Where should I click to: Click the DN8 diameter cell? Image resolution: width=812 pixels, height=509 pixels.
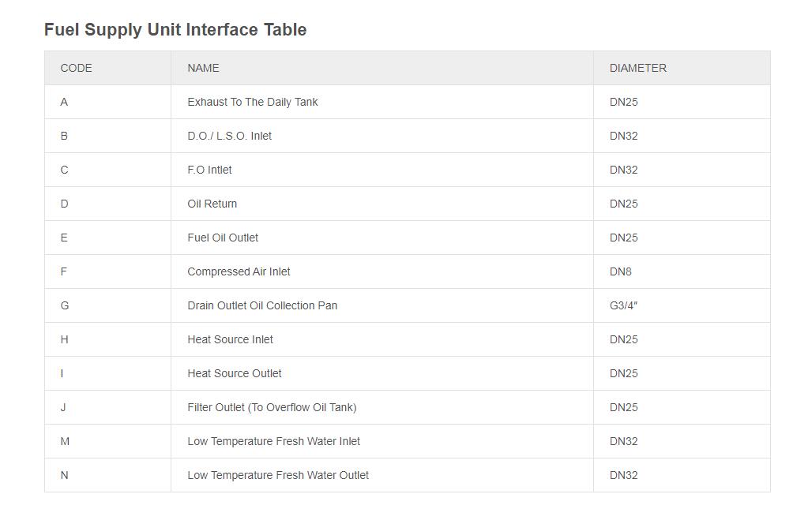pyautogui.click(x=621, y=271)
